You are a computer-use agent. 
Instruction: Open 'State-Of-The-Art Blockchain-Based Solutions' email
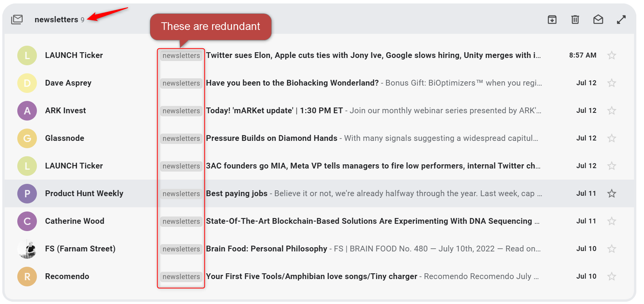point(373,221)
